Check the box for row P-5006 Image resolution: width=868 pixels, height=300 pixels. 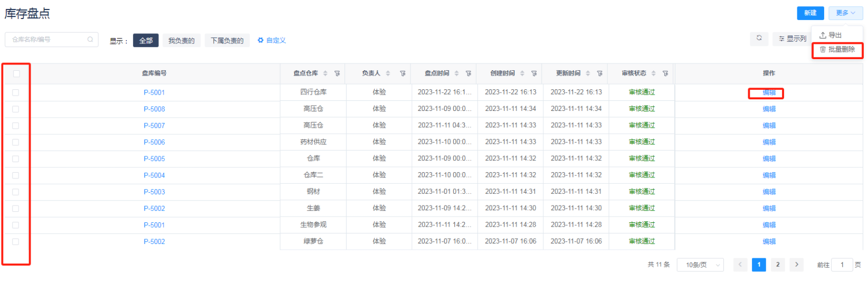16,142
